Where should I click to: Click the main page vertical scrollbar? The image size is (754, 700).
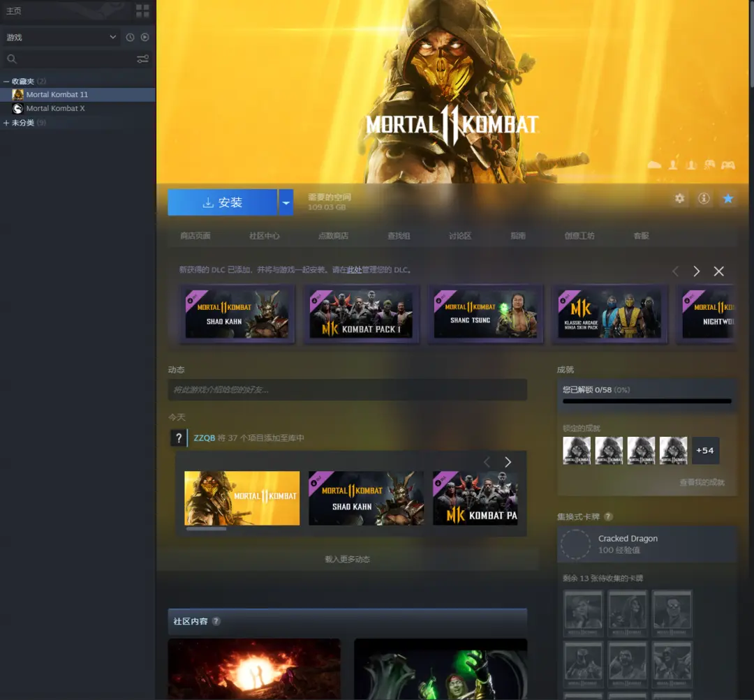(751, 43)
